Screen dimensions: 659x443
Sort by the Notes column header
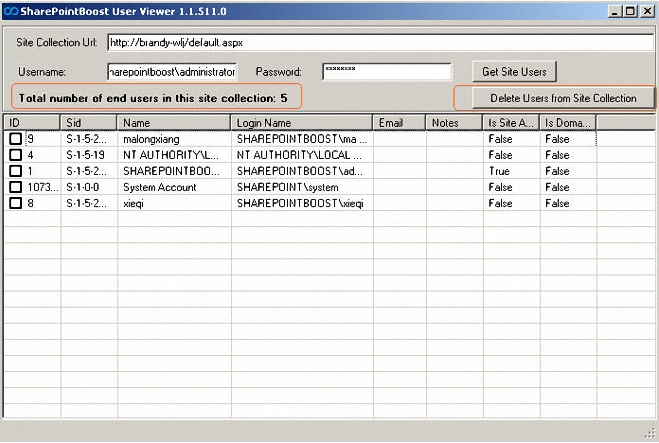point(454,123)
